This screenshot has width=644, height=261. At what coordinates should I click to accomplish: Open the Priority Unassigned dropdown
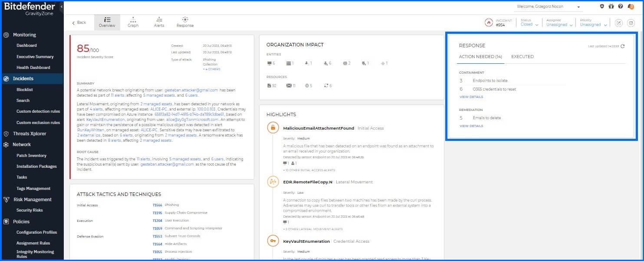[593, 23]
